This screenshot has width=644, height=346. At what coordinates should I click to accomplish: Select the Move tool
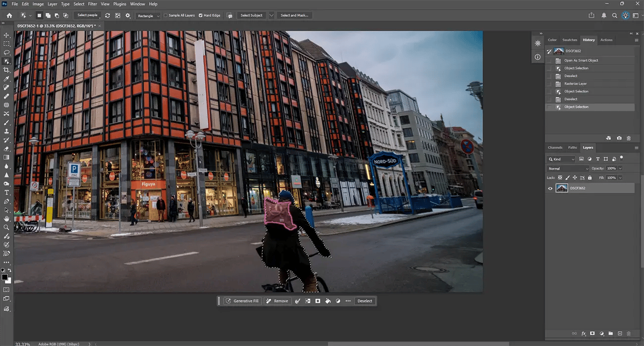tap(6, 35)
